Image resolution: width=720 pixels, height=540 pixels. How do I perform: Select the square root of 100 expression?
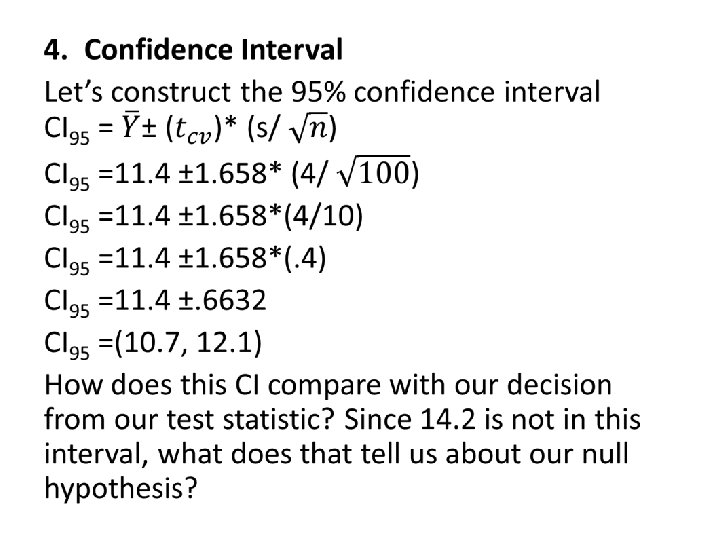pyautogui.click(x=374, y=171)
